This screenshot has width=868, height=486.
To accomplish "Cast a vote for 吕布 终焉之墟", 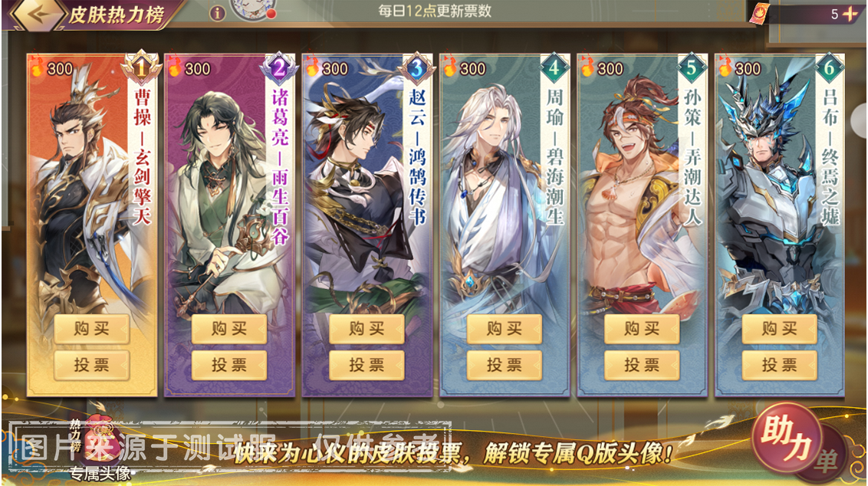I will [x=779, y=366].
